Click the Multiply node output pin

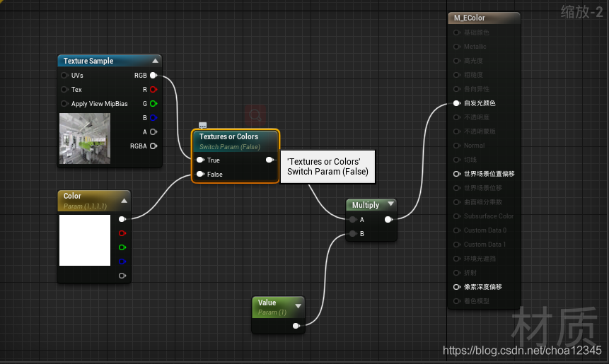coord(388,220)
